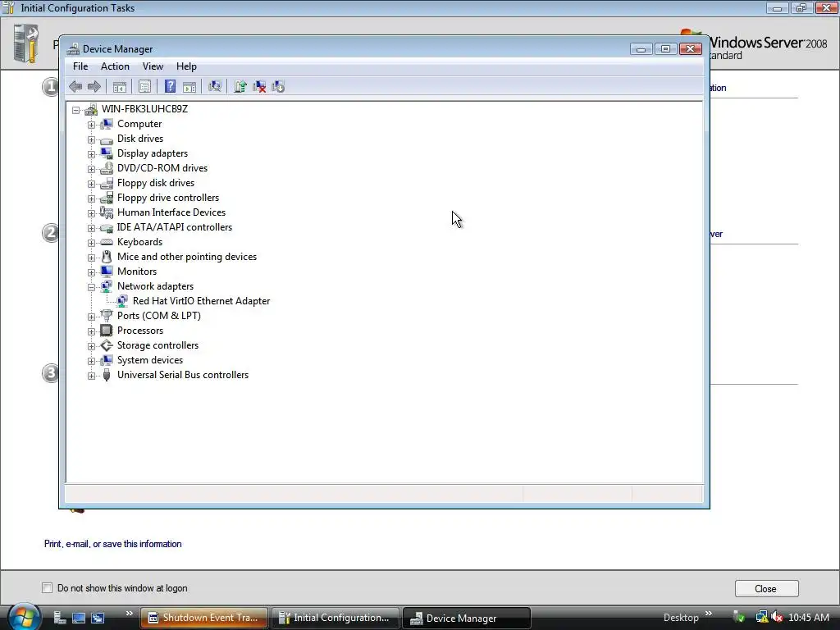840x630 pixels.
Task: Select the Floppy disk drives icon
Action: click(107, 183)
